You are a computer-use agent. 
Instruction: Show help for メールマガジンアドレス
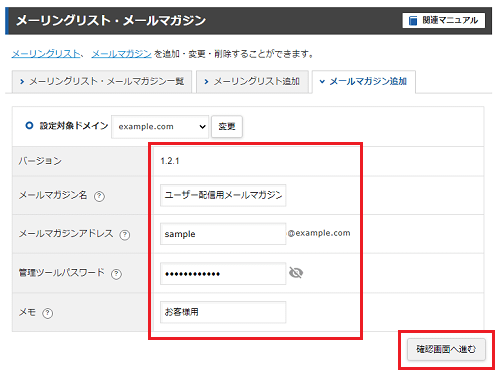click(x=125, y=235)
